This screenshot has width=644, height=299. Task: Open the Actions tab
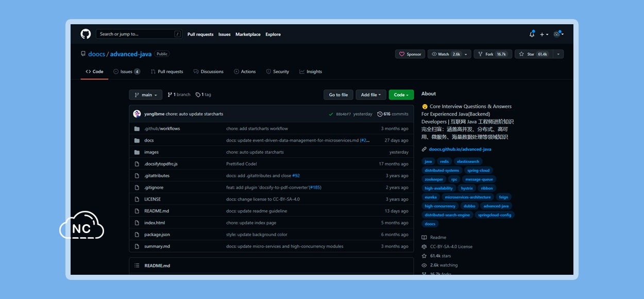pyautogui.click(x=245, y=72)
